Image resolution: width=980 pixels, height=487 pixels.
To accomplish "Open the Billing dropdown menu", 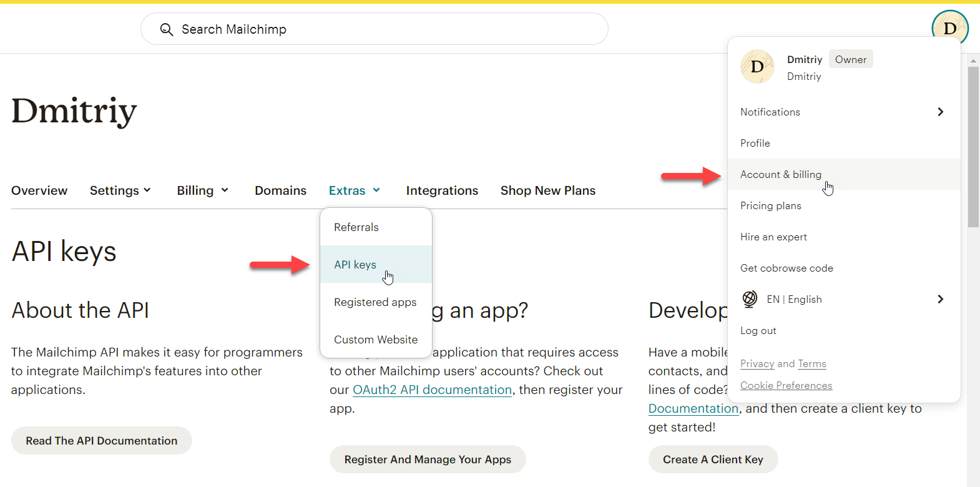I will [203, 190].
